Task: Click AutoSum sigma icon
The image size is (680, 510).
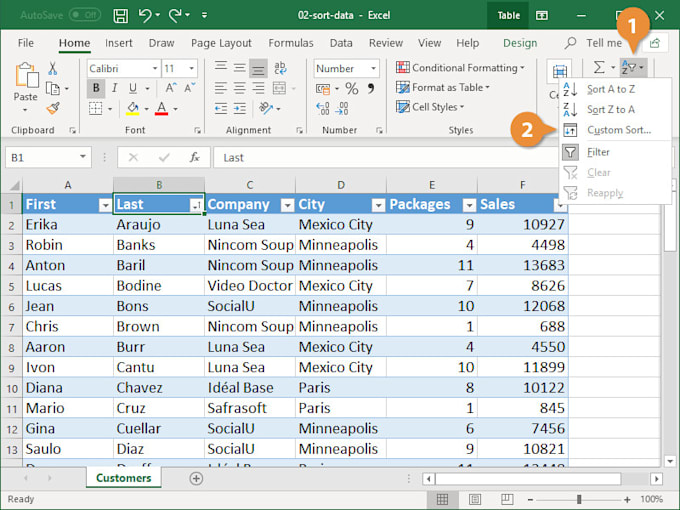Action: [599, 68]
